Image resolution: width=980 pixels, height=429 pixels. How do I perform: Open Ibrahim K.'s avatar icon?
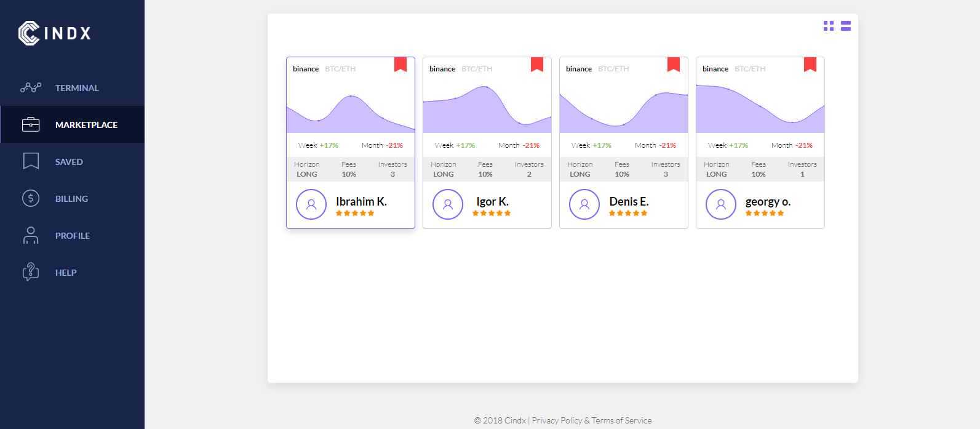[x=311, y=204]
